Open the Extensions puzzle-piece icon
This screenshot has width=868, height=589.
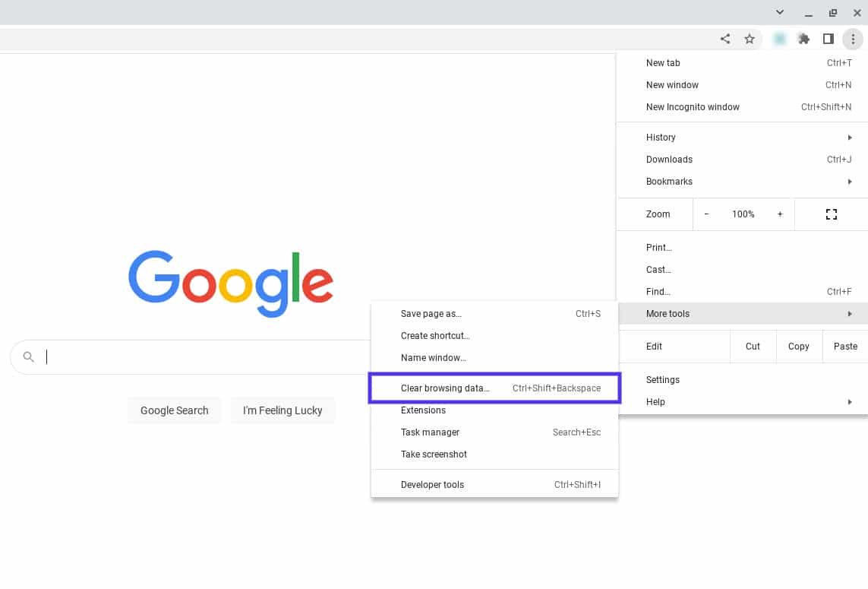tap(803, 39)
